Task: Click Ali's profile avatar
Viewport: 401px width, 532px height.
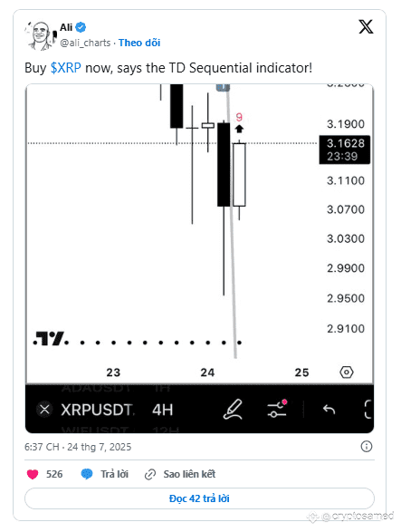Action: (41, 35)
